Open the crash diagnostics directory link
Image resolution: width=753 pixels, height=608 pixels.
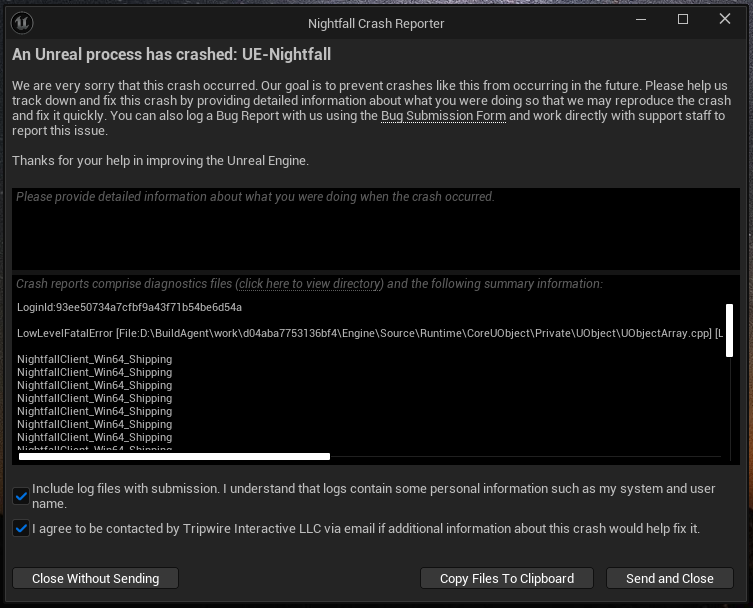tap(310, 284)
